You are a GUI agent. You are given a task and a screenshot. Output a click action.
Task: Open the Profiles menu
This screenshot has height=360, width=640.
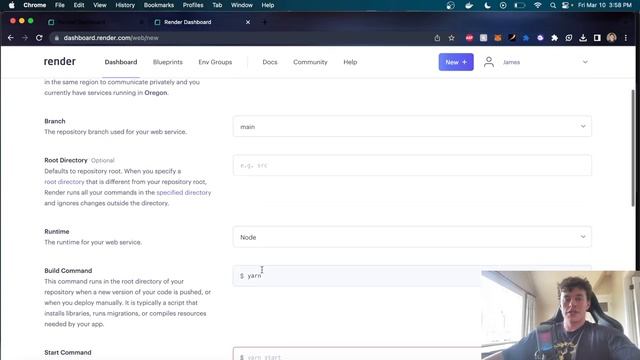193,5
